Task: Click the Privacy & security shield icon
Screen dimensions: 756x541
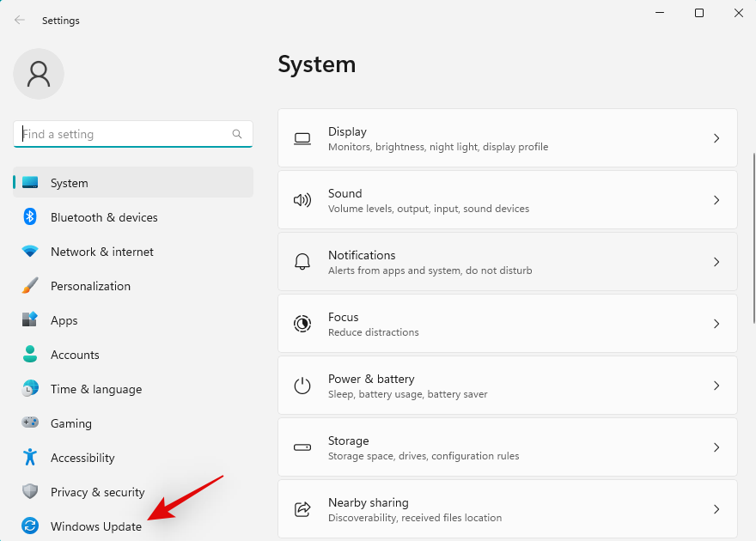Action: click(x=30, y=491)
